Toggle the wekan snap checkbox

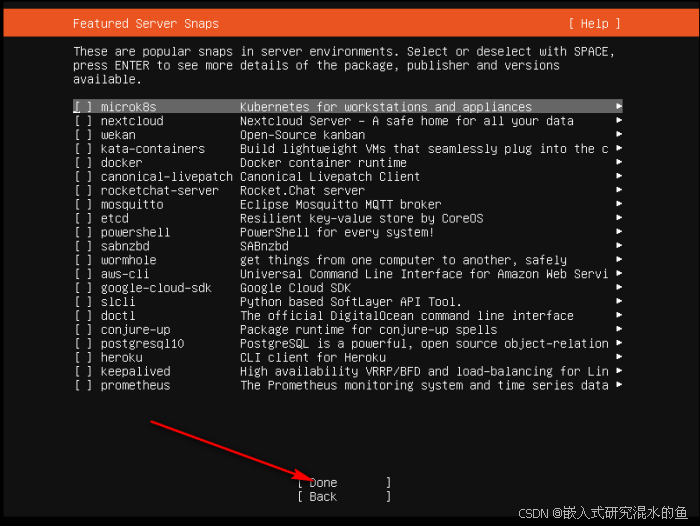pos(83,134)
